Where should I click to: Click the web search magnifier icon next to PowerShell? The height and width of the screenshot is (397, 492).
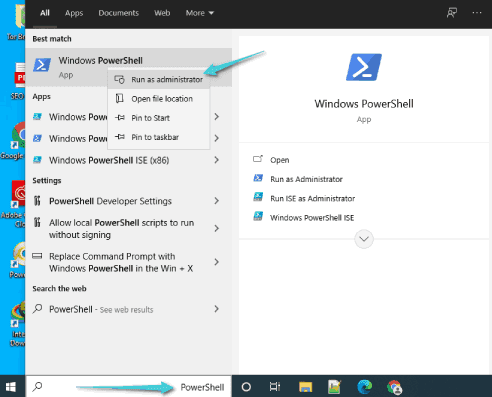tap(37, 309)
